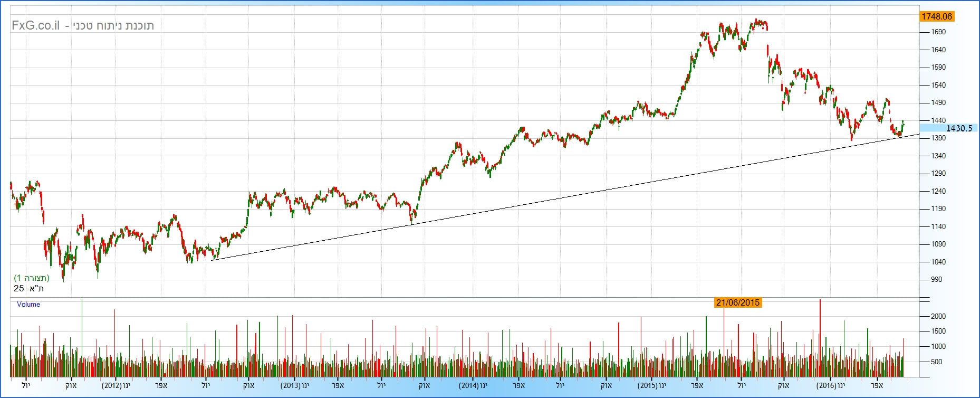Click the 1500 volume axis label
This screenshot has height=398, width=980.
pos(938,331)
